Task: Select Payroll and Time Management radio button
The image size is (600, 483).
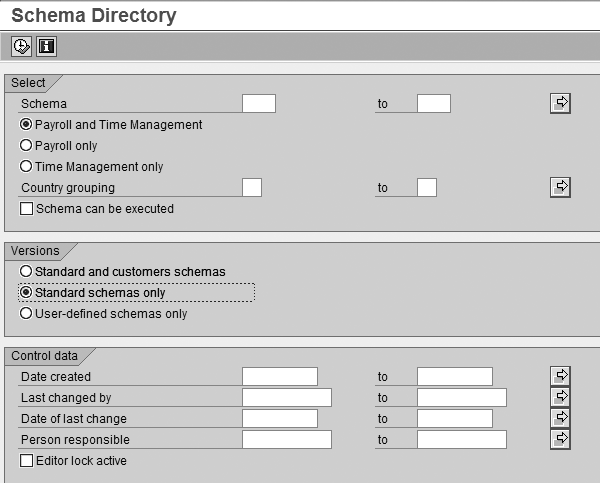Action: click(26, 125)
